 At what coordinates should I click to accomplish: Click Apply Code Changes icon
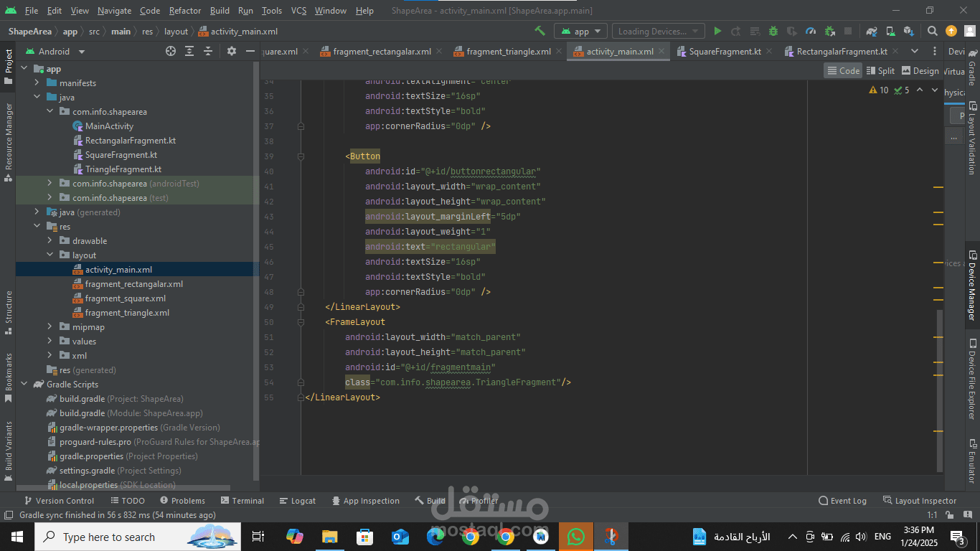(x=754, y=31)
